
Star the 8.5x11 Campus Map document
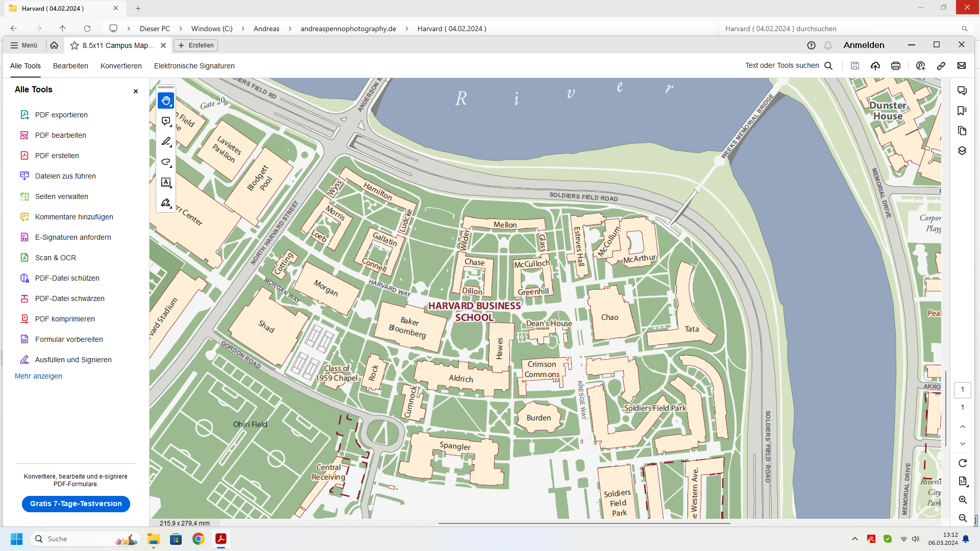pyautogui.click(x=75, y=45)
